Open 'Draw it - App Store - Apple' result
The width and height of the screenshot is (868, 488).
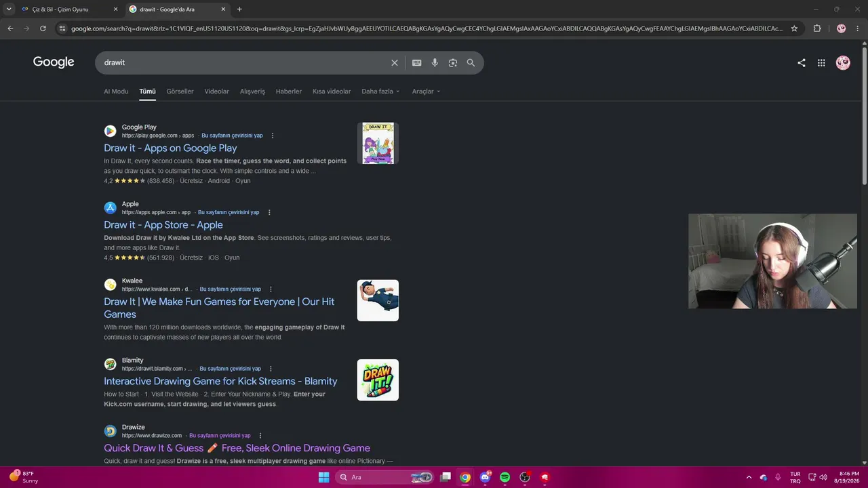163,225
